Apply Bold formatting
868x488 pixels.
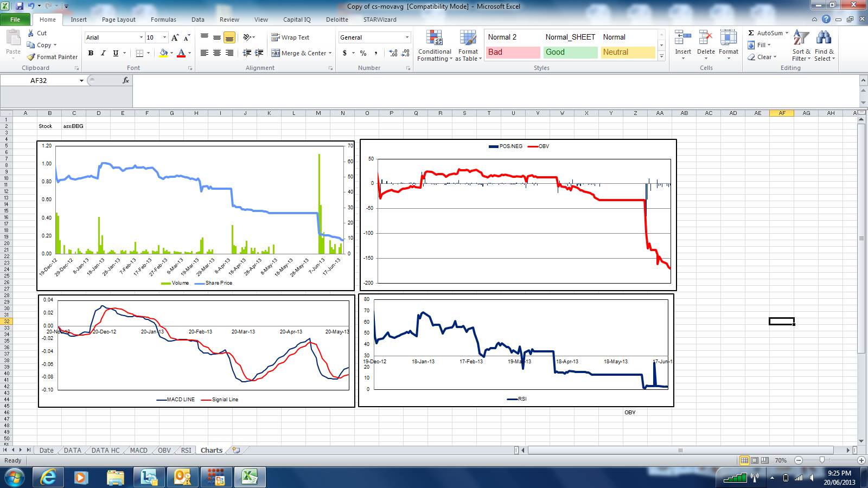pos(91,53)
